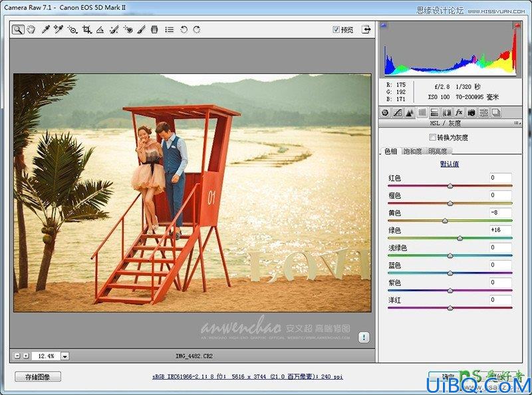532x395 pixels.
Task: Zoom out with the minus button
Action: [x=17, y=356]
